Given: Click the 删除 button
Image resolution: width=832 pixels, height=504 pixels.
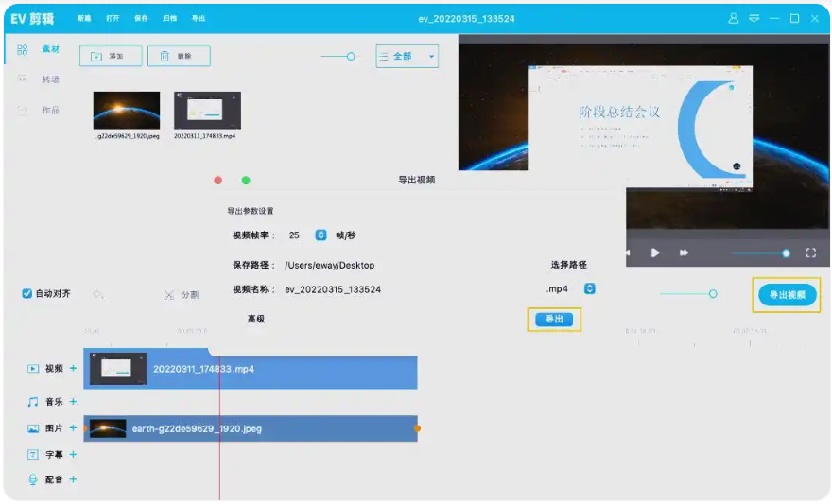Looking at the screenshot, I should (179, 56).
